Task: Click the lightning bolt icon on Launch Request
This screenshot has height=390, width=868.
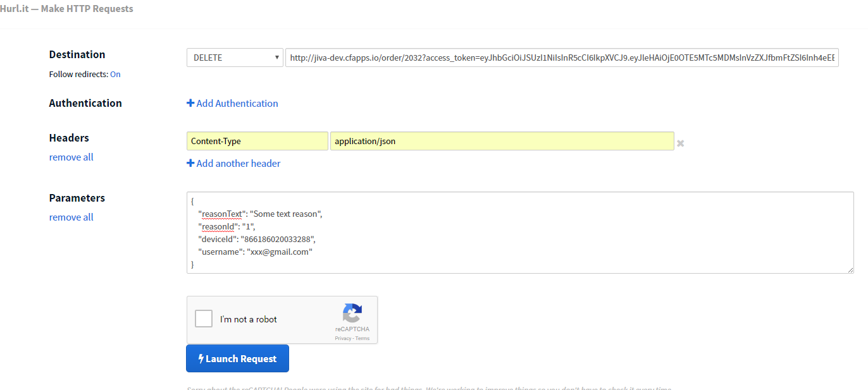Action: pyautogui.click(x=201, y=358)
